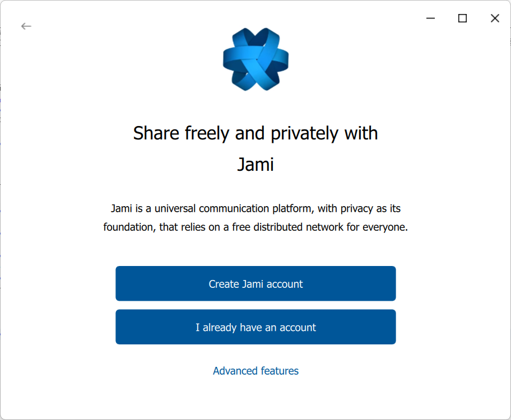Maximize the Jami window
Image resolution: width=511 pixels, height=420 pixels.
coord(462,18)
